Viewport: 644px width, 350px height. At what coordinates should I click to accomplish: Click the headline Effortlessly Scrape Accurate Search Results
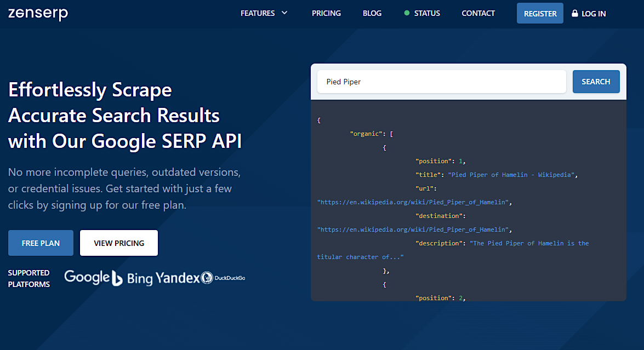click(x=126, y=116)
